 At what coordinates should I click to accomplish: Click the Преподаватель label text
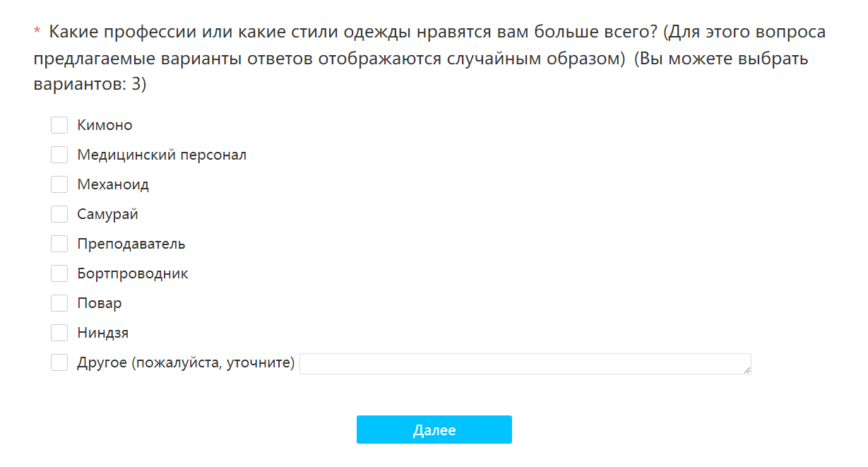click(131, 244)
